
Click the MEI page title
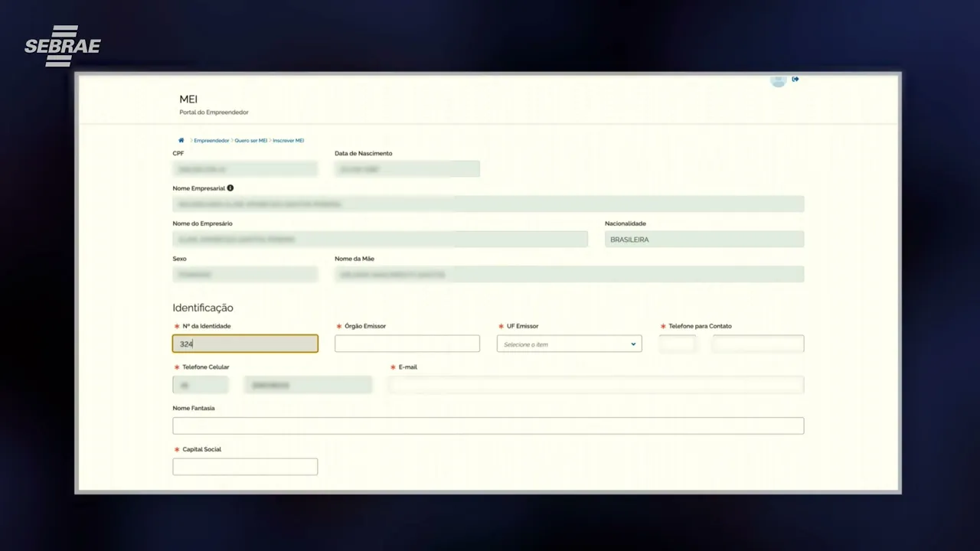click(x=188, y=99)
